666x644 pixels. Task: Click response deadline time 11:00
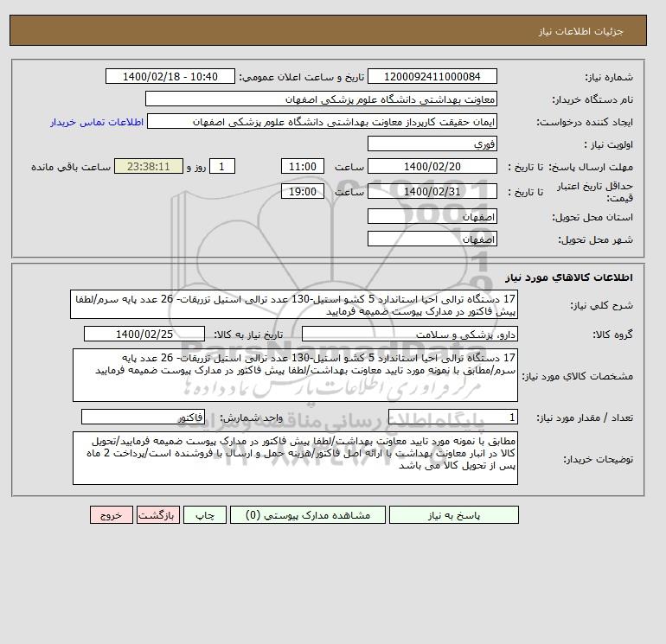(303, 167)
